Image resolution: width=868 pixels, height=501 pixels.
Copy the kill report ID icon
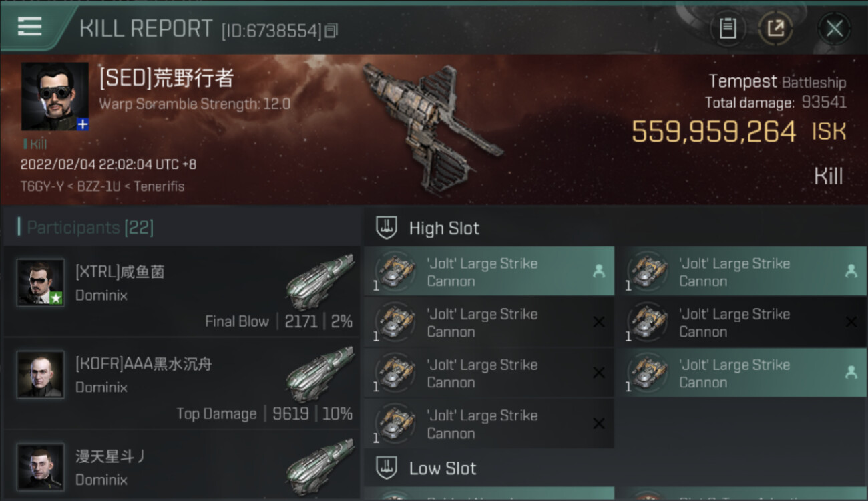331,31
